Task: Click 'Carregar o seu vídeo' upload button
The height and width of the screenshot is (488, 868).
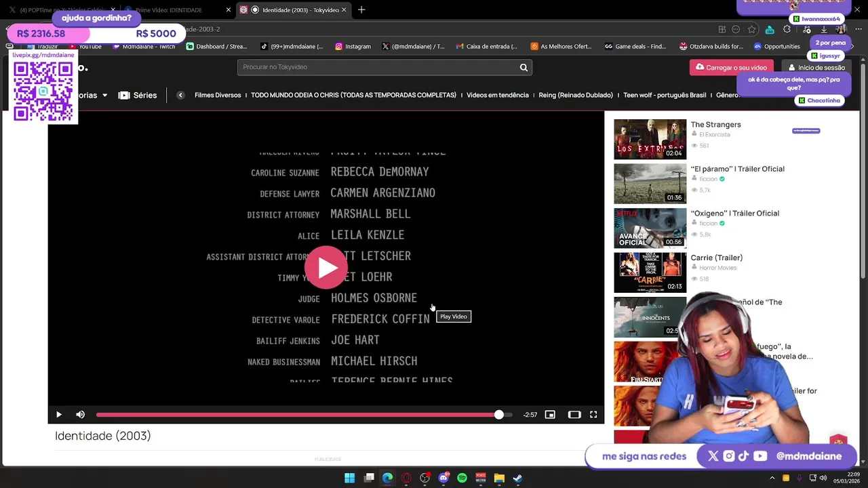Action: [x=731, y=67]
